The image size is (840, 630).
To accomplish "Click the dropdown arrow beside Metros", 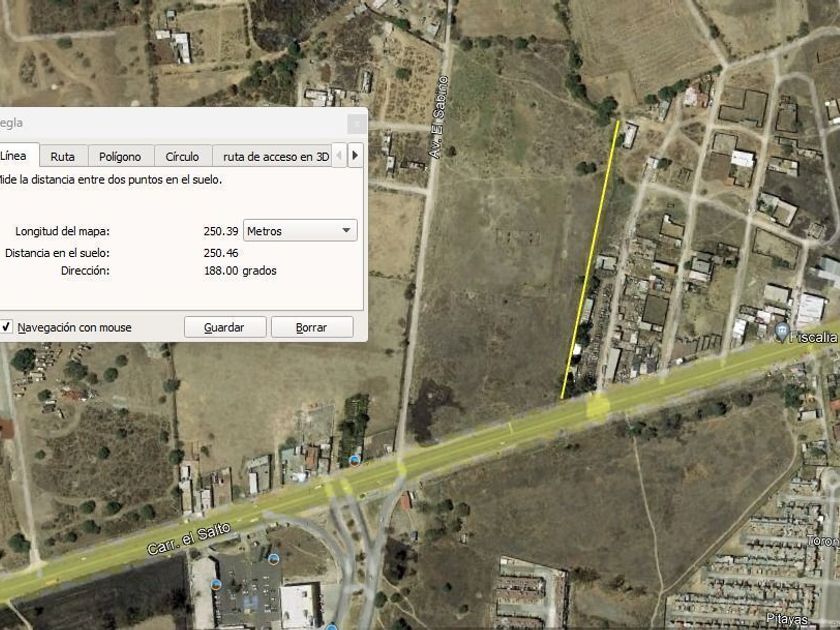I will (346, 231).
